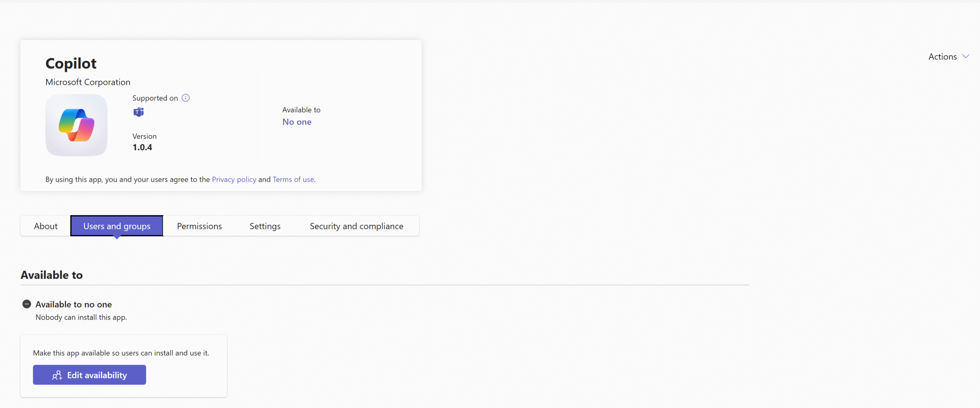Open the Supported on info icon
Screen dimensions: 980x408
click(186, 98)
